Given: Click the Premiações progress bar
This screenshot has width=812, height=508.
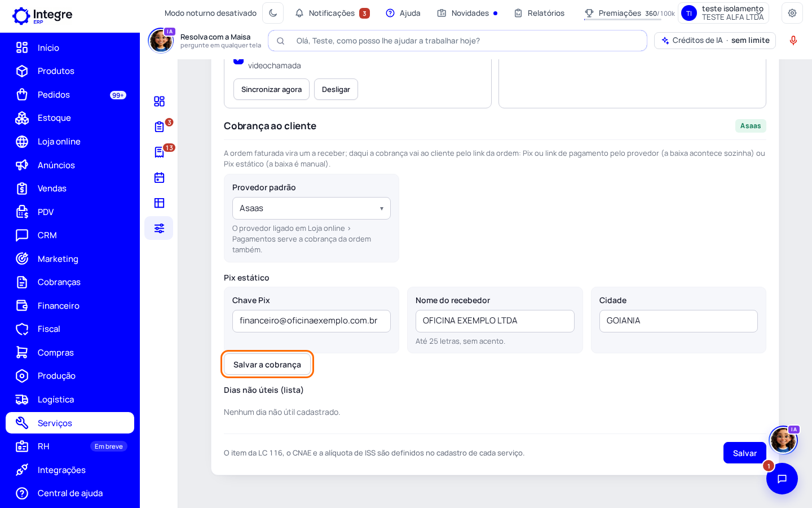Looking at the screenshot, I should 623,20.
